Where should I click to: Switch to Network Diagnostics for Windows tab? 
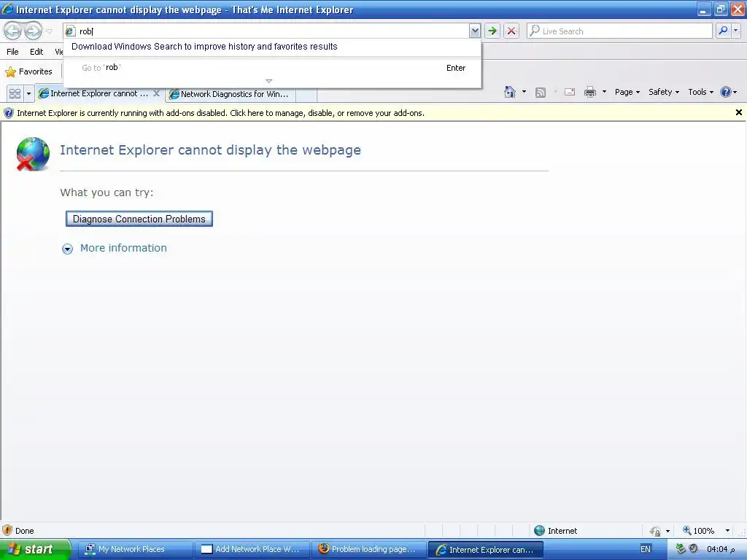click(x=230, y=94)
